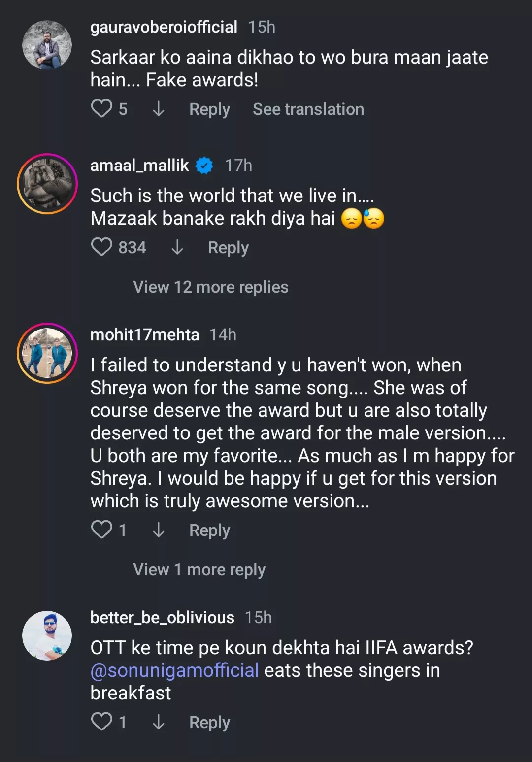Open amaal_mallik's profile picture story
532x762 pixels.
pos(47,184)
